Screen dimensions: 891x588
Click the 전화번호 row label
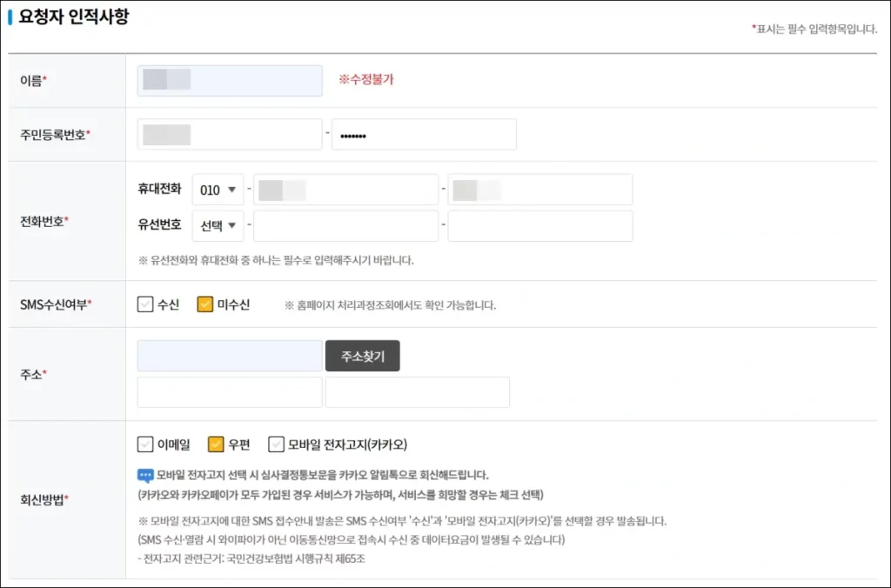click(x=44, y=222)
